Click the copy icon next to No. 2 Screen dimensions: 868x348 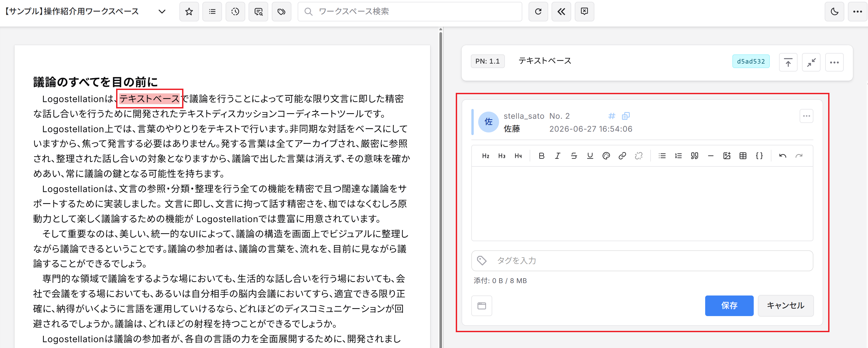tap(626, 116)
